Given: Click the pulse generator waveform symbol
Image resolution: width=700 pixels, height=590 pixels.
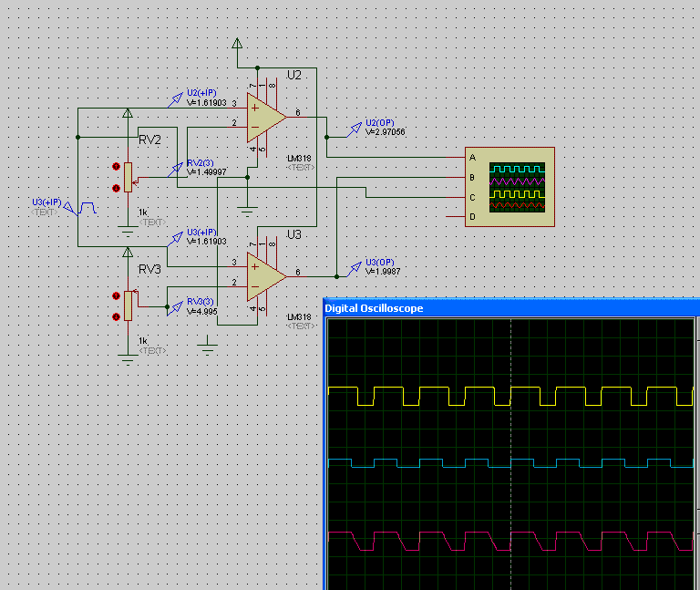Looking at the screenshot, I should (87, 208).
